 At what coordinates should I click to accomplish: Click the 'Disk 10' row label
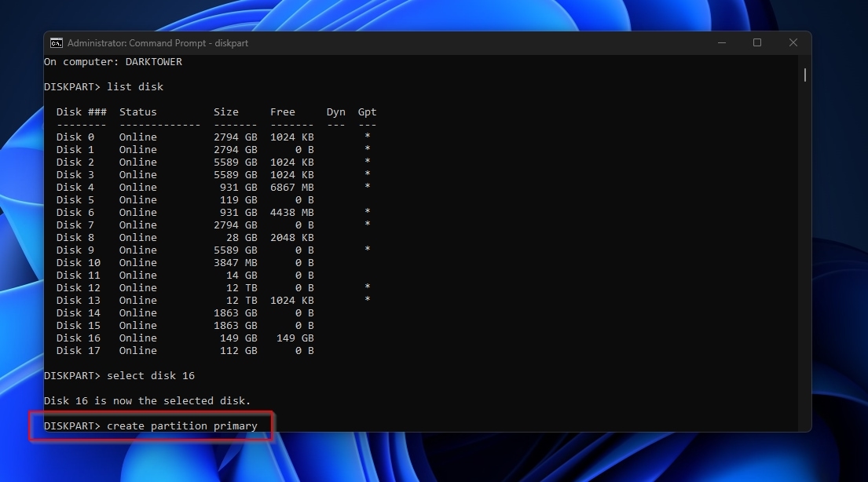(79, 262)
